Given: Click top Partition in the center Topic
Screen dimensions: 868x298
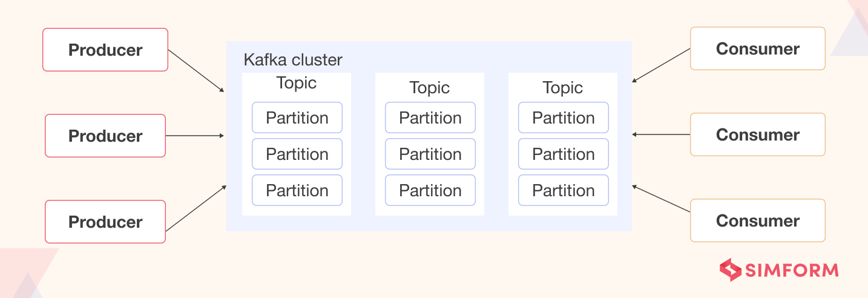Looking at the screenshot, I should click(430, 118).
